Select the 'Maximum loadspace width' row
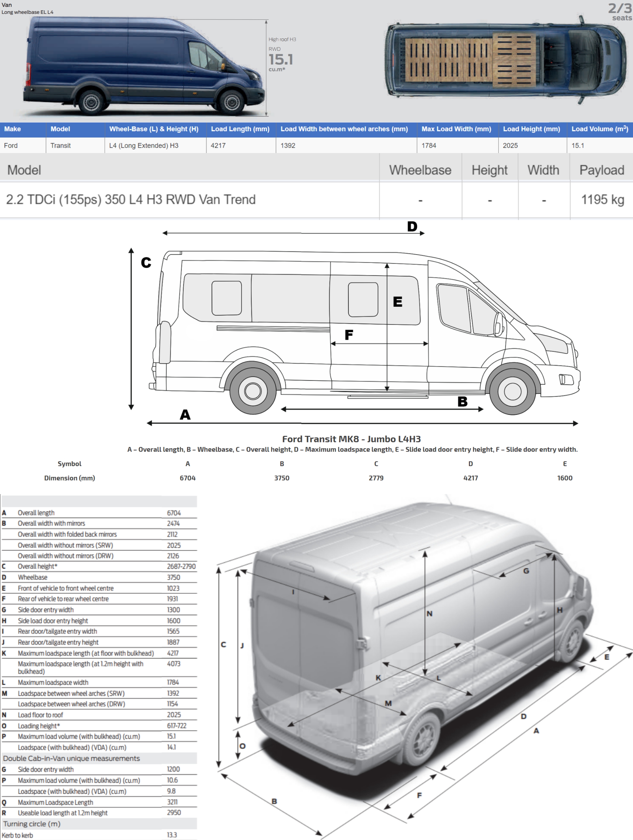 (99, 682)
